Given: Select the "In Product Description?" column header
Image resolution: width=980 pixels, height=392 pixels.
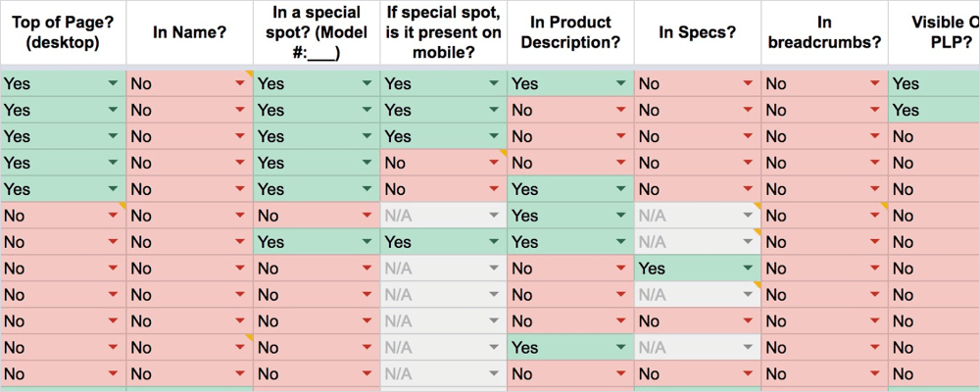Looking at the screenshot, I should (570, 32).
